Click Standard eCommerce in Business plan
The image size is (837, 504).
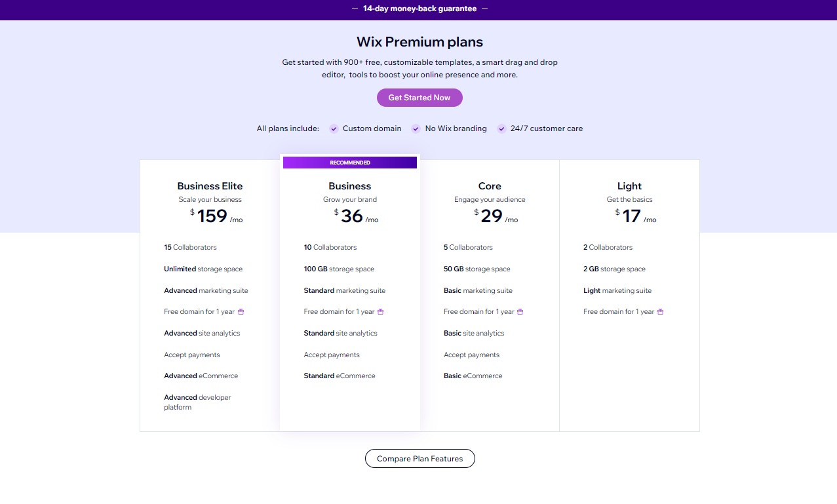[x=340, y=376]
